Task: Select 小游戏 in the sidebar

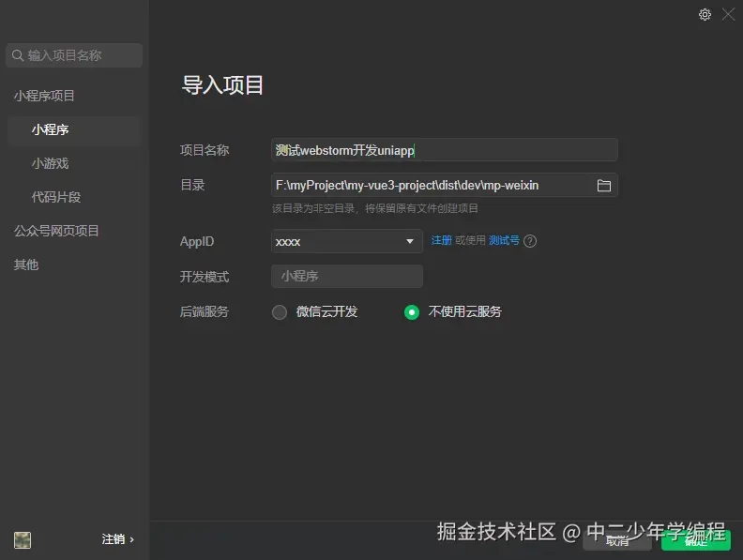Action: point(50,163)
